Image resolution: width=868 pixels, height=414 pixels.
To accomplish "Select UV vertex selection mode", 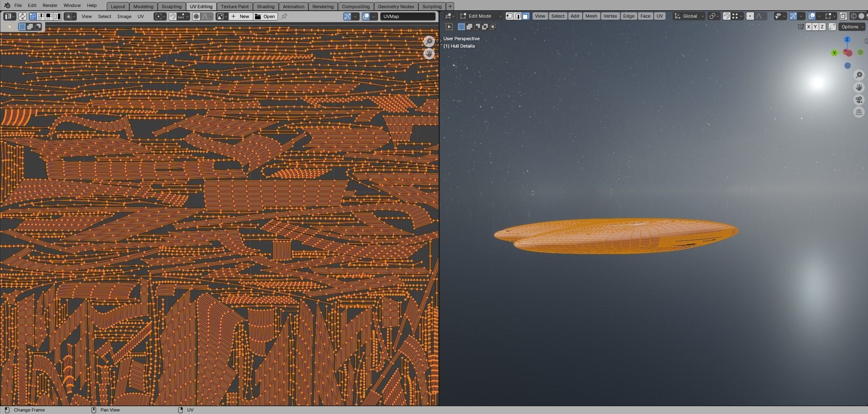I will click(32, 16).
